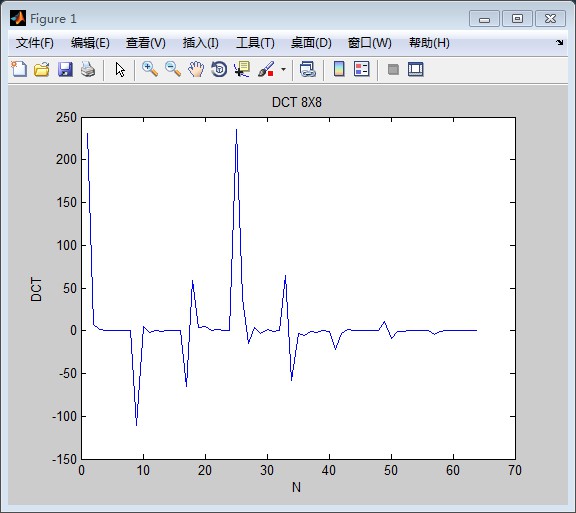Activate the Zoom In magnifier tool
The height and width of the screenshot is (513, 576).
[x=150, y=69]
